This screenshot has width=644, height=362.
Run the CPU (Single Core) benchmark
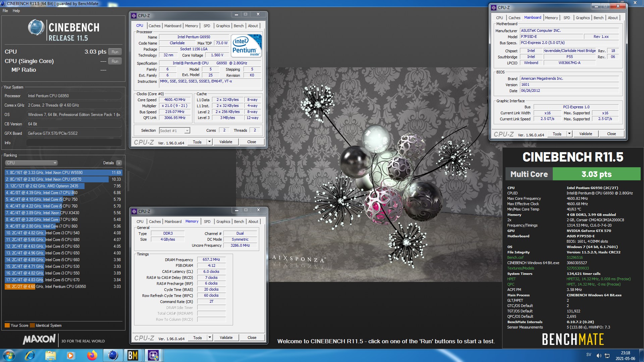tap(115, 61)
